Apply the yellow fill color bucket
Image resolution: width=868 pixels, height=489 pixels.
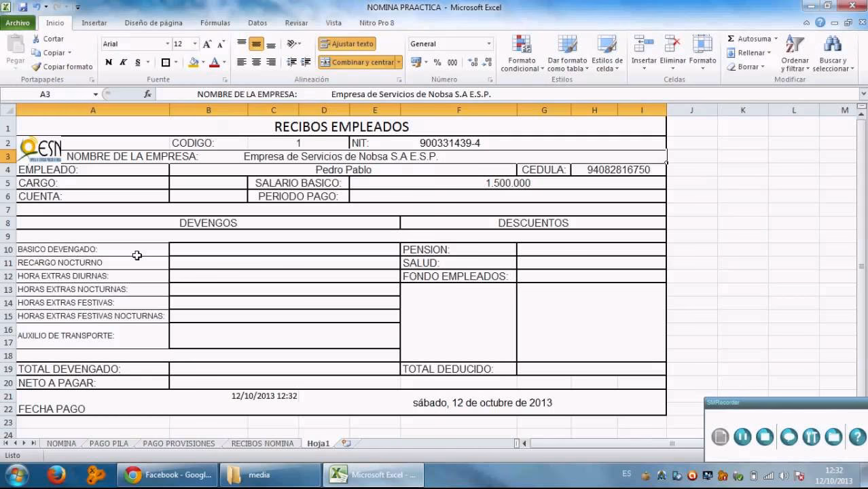click(x=194, y=62)
